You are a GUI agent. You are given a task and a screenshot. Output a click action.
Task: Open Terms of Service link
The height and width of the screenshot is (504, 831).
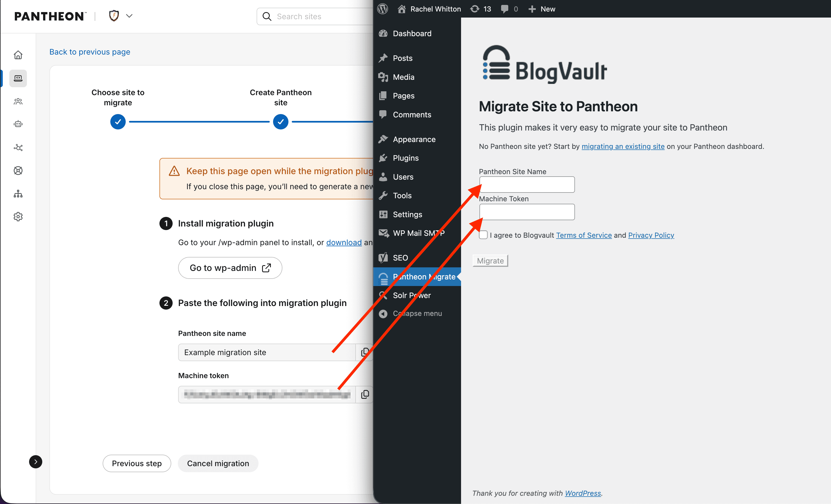[584, 235]
